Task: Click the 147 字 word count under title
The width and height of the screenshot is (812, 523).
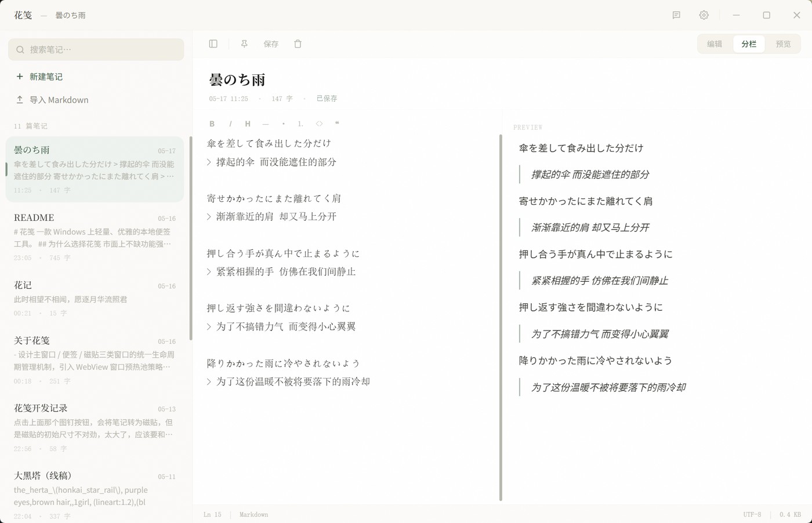Action: click(x=282, y=99)
